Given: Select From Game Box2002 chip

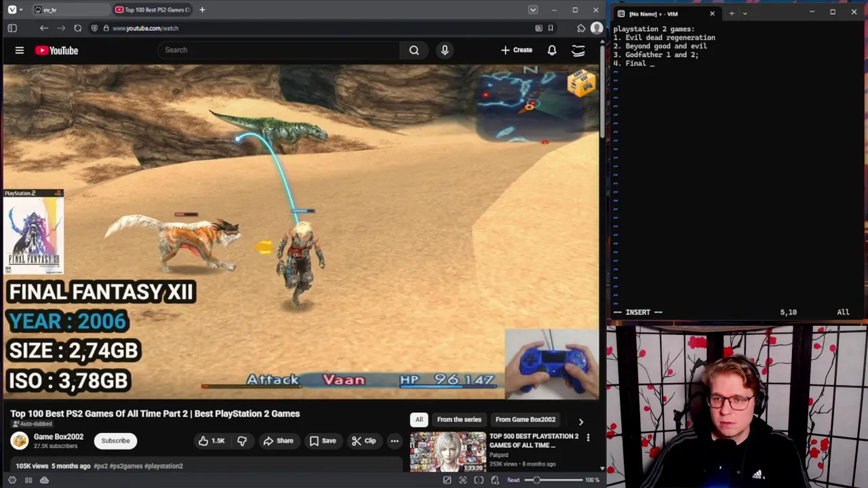Looking at the screenshot, I should [526, 420].
